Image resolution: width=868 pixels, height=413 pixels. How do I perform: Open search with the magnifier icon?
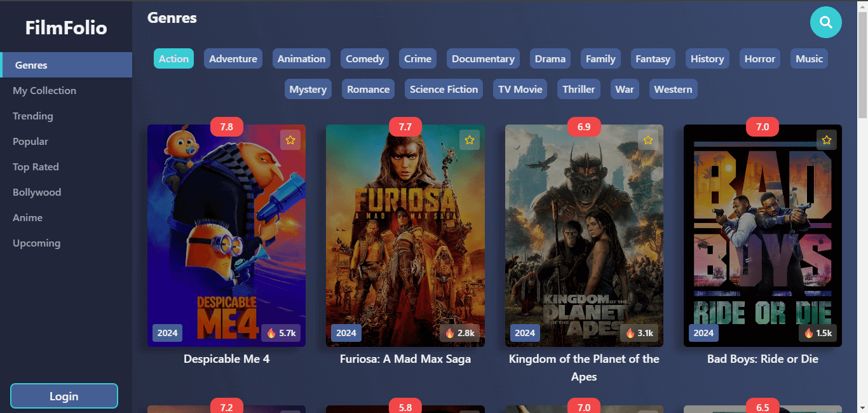(826, 22)
